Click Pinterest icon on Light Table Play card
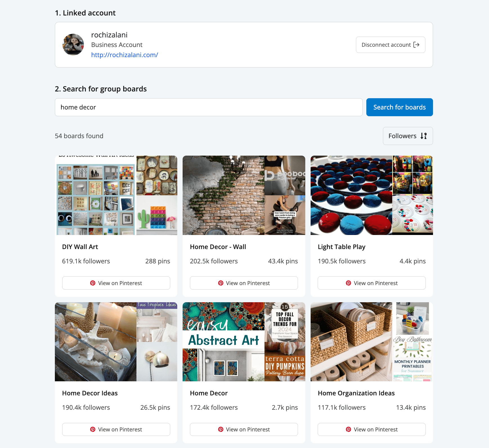 click(x=349, y=283)
